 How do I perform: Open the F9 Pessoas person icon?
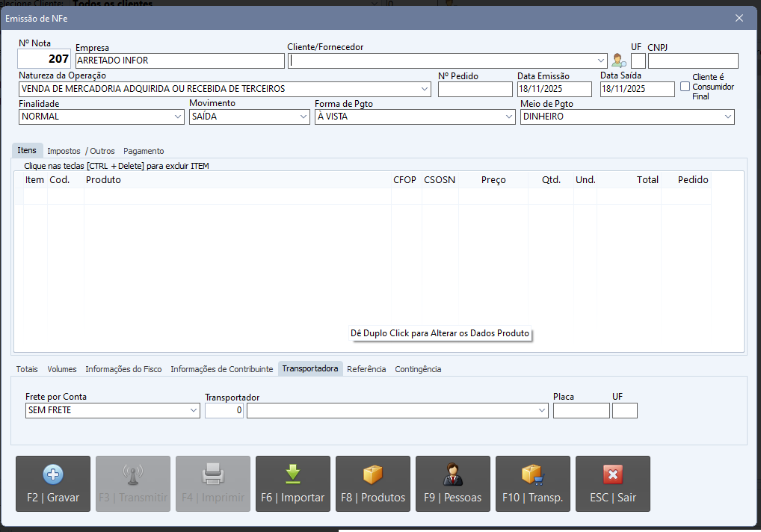453,474
